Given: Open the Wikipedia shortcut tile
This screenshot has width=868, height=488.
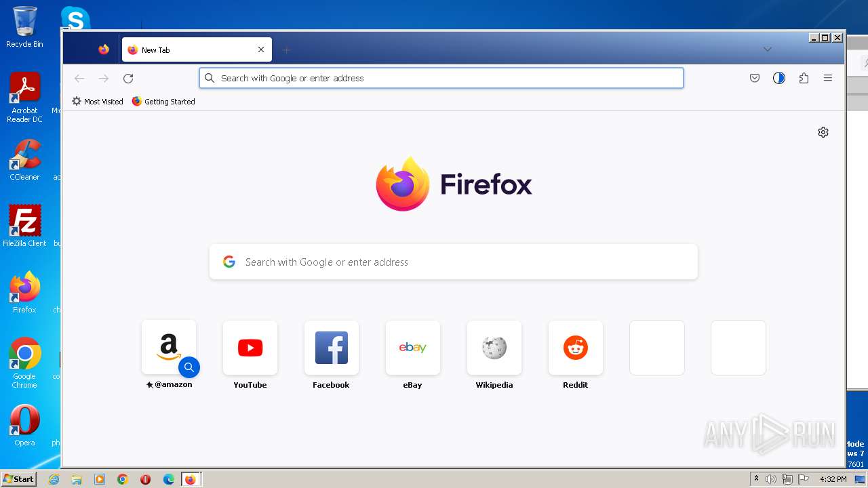Looking at the screenshot, I should point(494,348).
